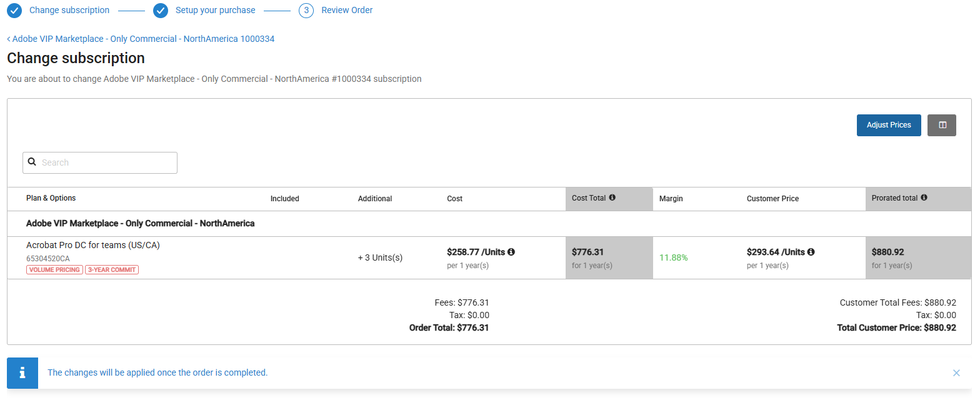This screenshot has height=400, width=980.
Task: Return to Change subscription wizard step
Action: coord(69,10)
